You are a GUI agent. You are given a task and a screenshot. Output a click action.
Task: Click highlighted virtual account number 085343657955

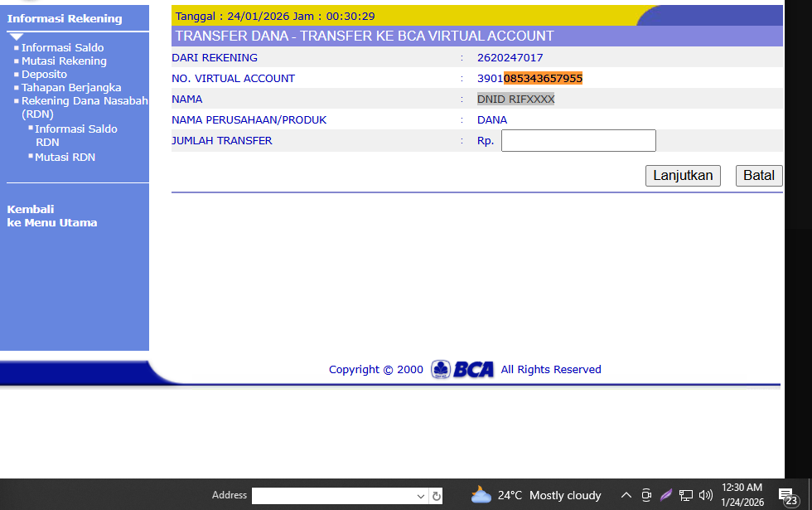[543, 78]
